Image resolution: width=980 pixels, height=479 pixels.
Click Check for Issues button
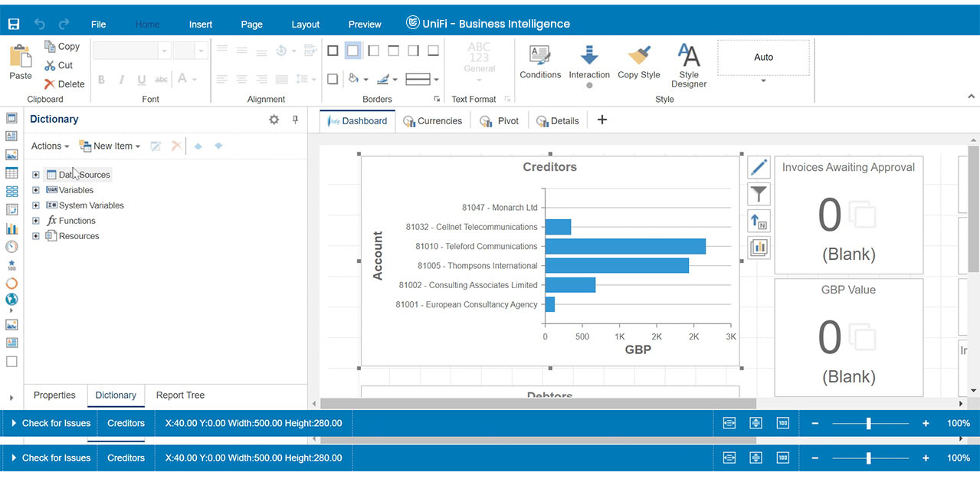pyautogui.click(x=51, y=423)
